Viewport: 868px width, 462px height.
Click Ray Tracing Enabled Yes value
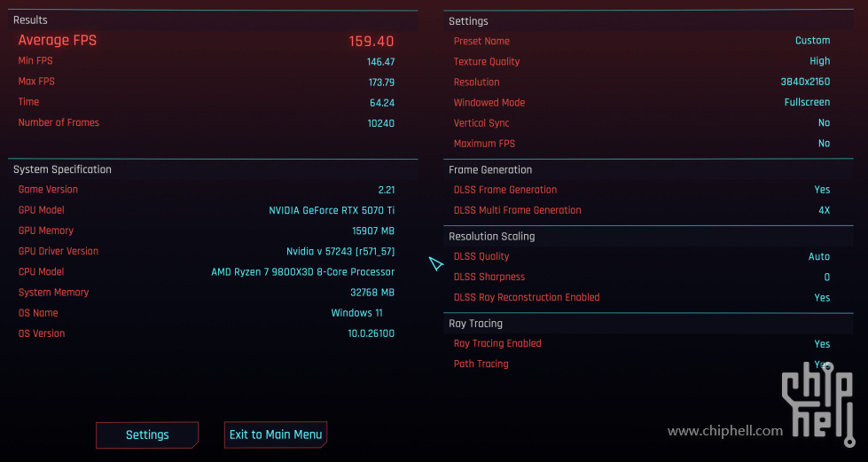click(x=822, y=344)
